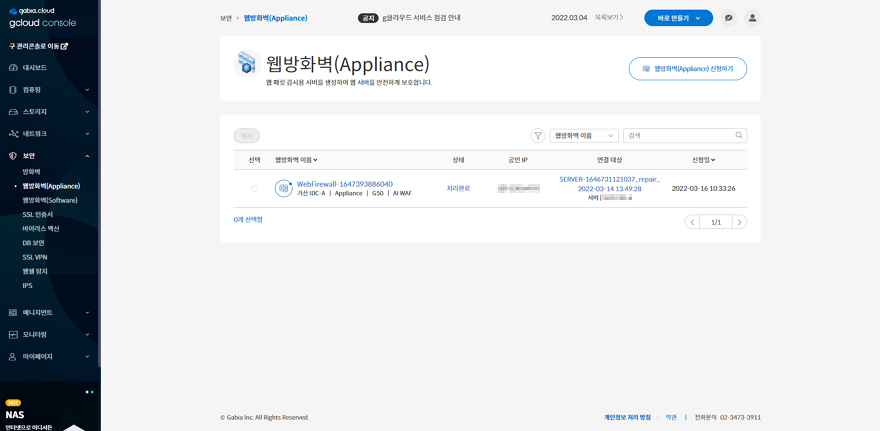Click the Management (매니지먼트) sidebar icon

[13, 313]
